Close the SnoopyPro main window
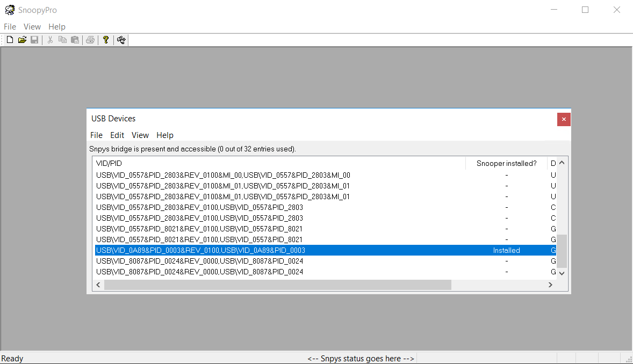 click(616, 10)
